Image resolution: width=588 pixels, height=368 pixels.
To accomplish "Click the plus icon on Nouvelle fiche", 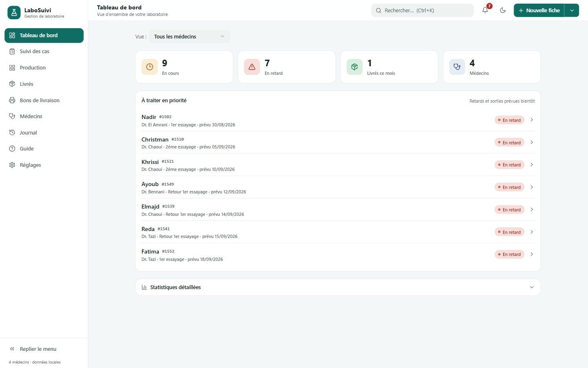I will [x=521, y=11].
